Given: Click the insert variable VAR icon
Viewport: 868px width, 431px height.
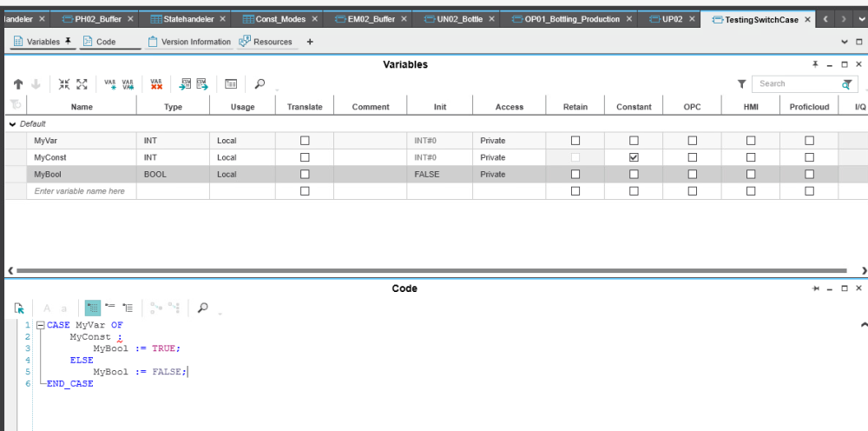Looking at the screenshot, I should coord(110,84).
